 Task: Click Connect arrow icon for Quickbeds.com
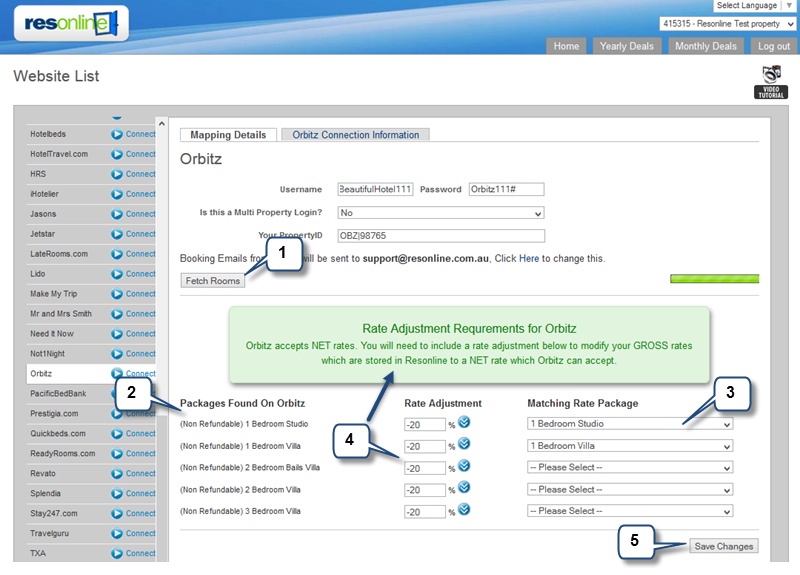117,434
